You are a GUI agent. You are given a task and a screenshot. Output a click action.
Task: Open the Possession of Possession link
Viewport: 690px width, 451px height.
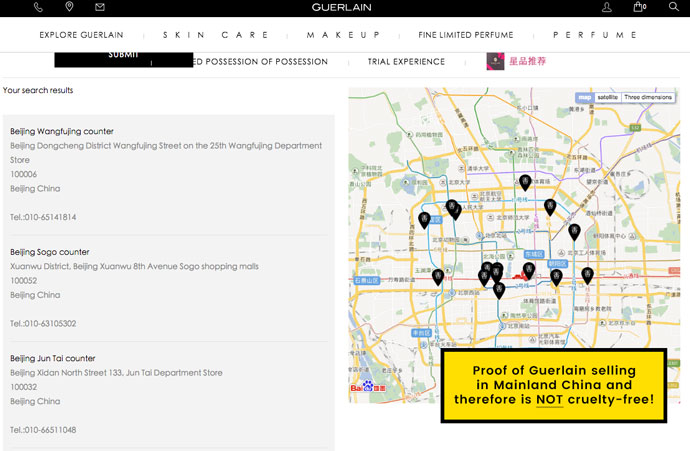[261, 62]
